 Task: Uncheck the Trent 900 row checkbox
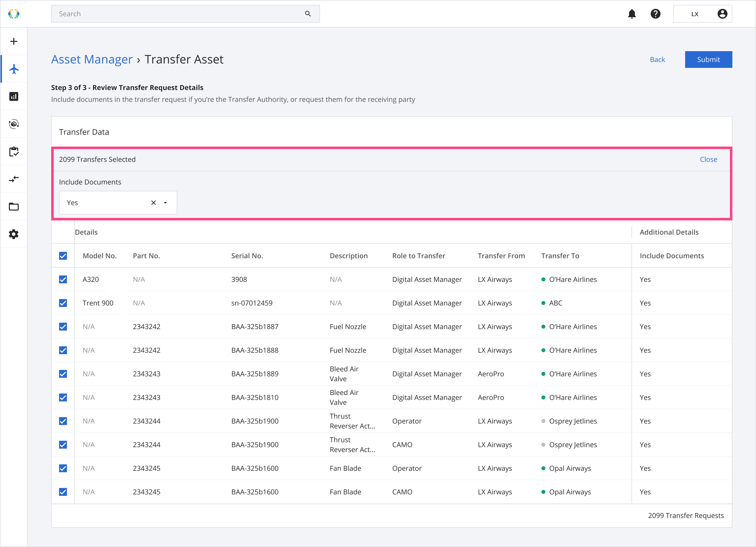coord(63,303)
